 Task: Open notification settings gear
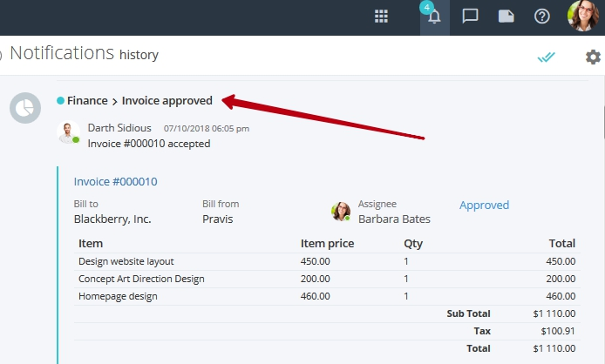[593, 57]
